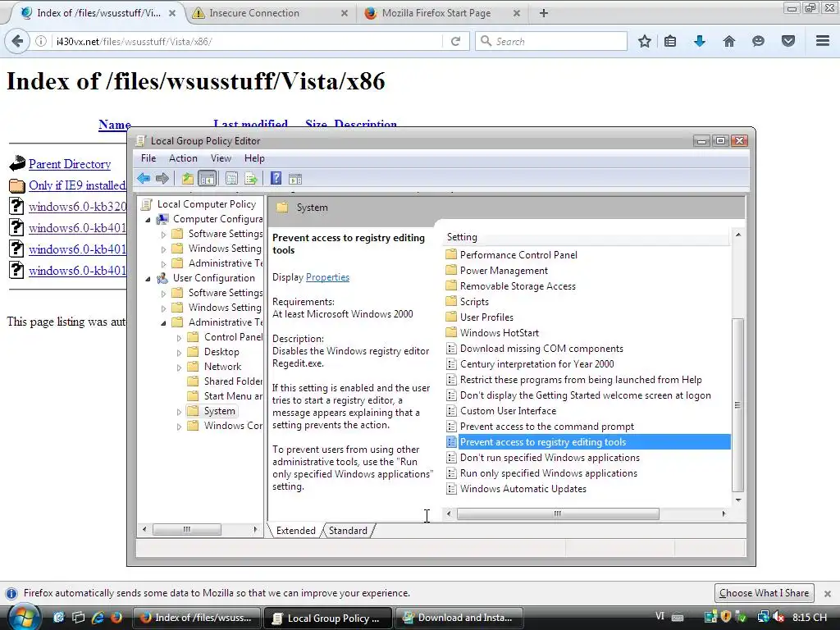Viewport: 840px width, 630px height.
Task: Open Only if IE9 installed folder link
Action: tap(76, 185)
